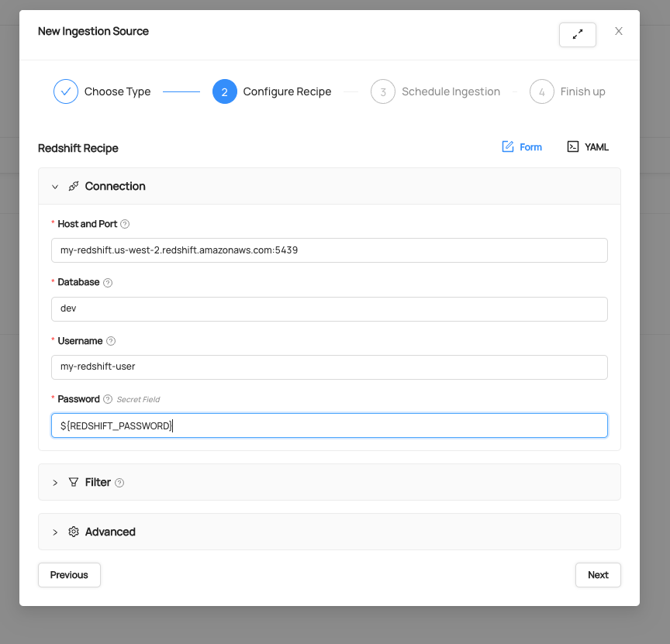Expand the Advanced section chevron
Image resolution: width=670 pixels, height=644 pixels.
[x=55, y=532]
